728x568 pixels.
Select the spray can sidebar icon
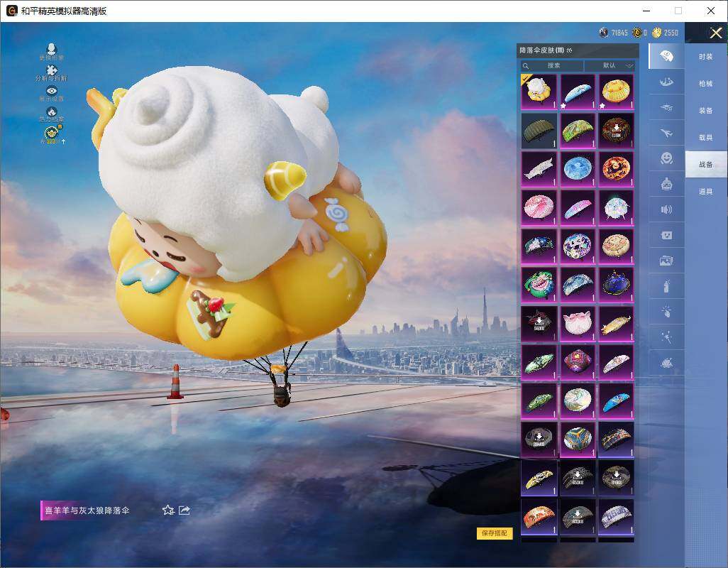[666, 286]
